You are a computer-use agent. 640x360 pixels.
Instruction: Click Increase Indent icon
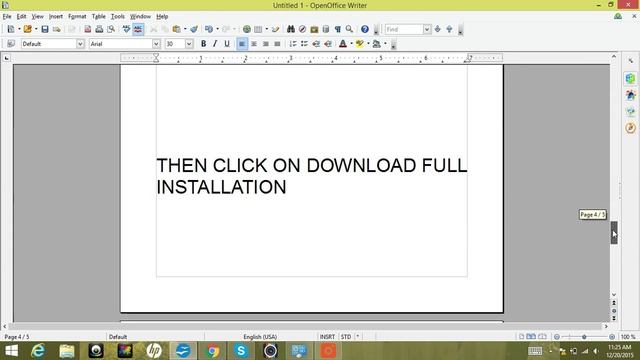coord(328,44)
